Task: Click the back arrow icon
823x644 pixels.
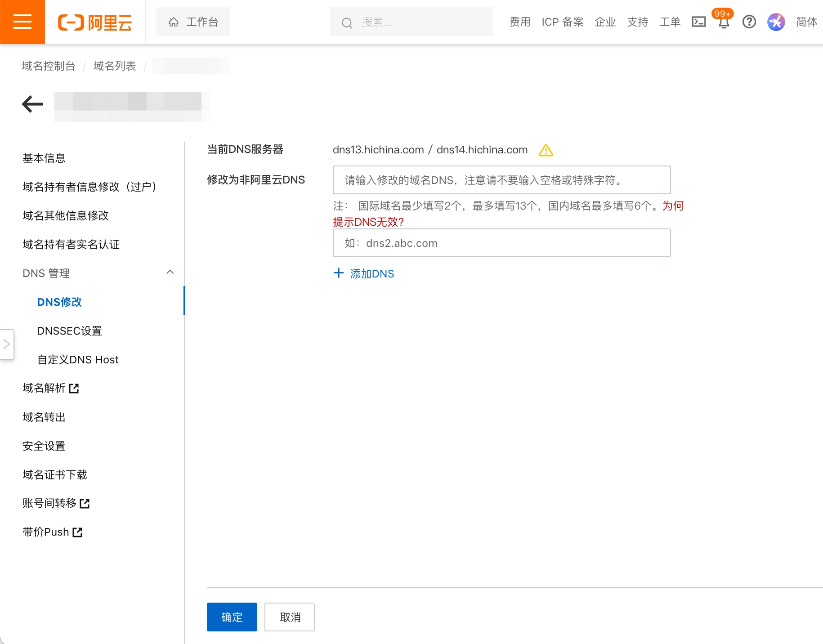Action: 32,104
